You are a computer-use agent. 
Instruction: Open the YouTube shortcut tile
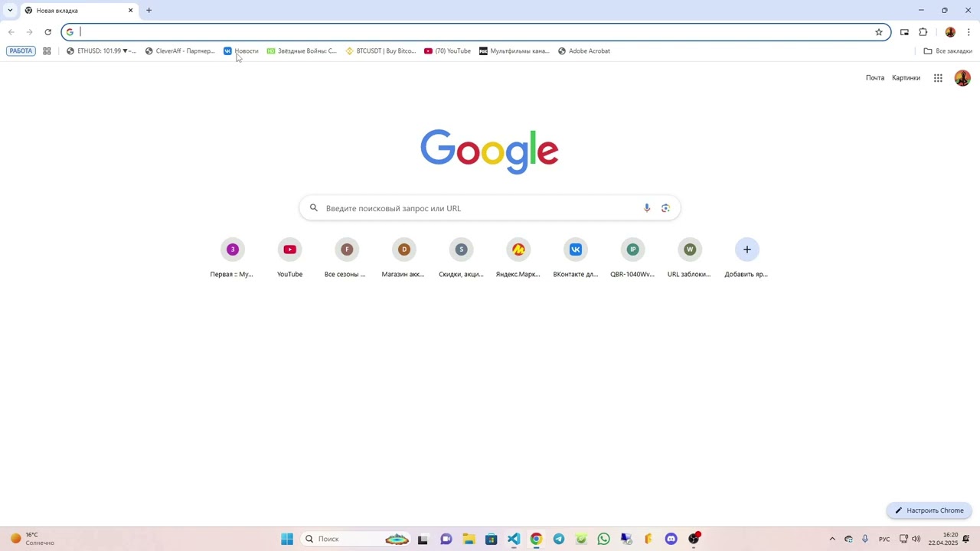[x=289, y=258]
